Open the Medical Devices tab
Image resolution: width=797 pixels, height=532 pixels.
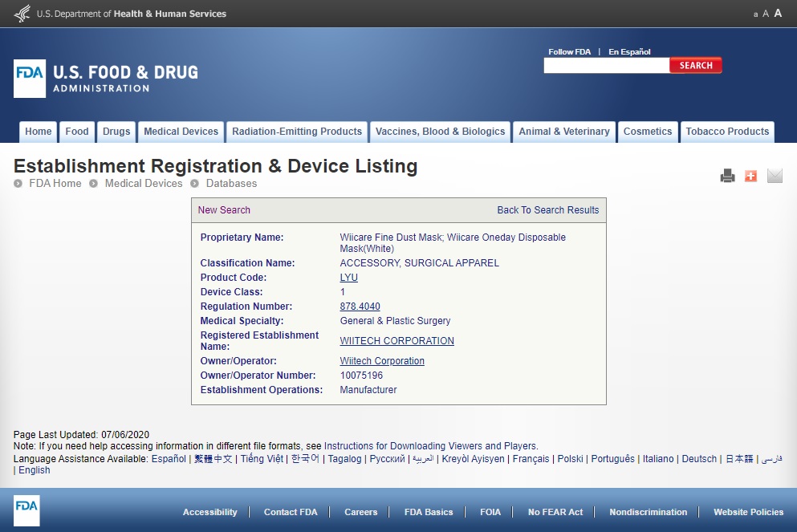(181, 132)
